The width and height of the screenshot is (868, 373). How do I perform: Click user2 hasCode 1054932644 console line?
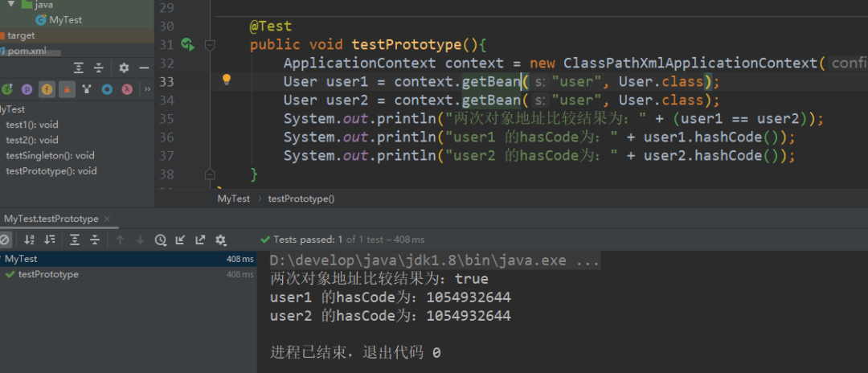click(x=391, y=316)
